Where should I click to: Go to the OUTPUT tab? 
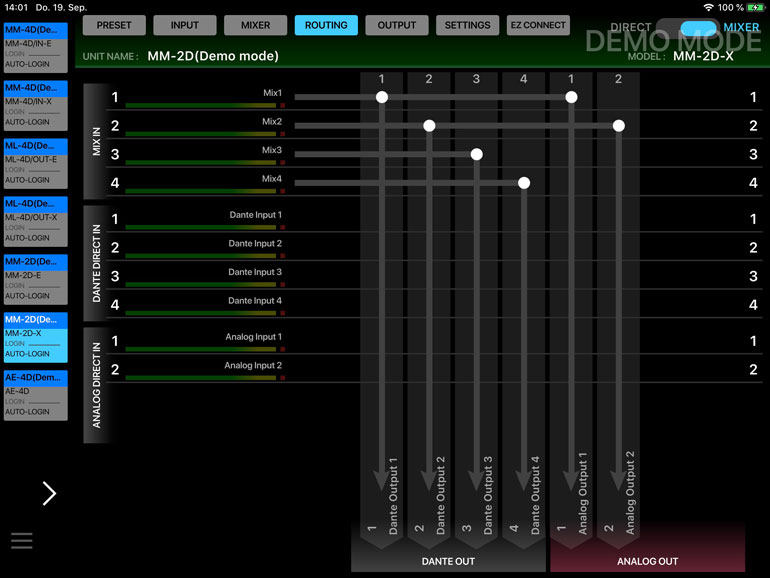(x=397, y=25)
